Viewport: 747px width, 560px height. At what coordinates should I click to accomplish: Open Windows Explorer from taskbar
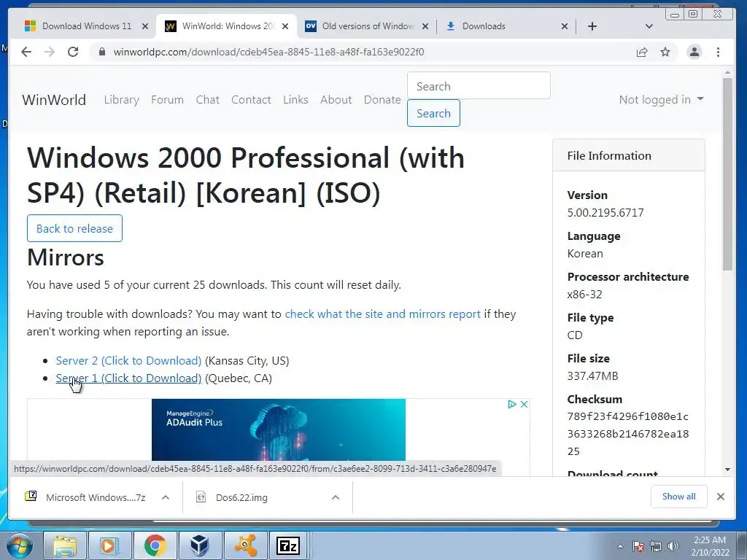[64, 545]
